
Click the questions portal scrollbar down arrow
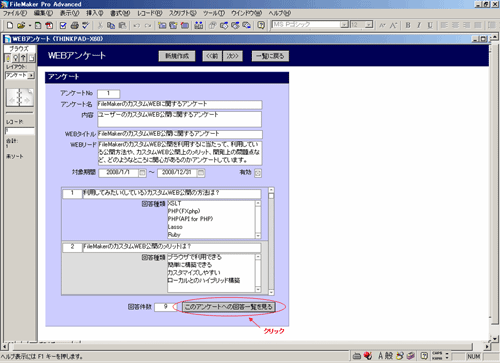pyautogui.click(x=271, y=292)
